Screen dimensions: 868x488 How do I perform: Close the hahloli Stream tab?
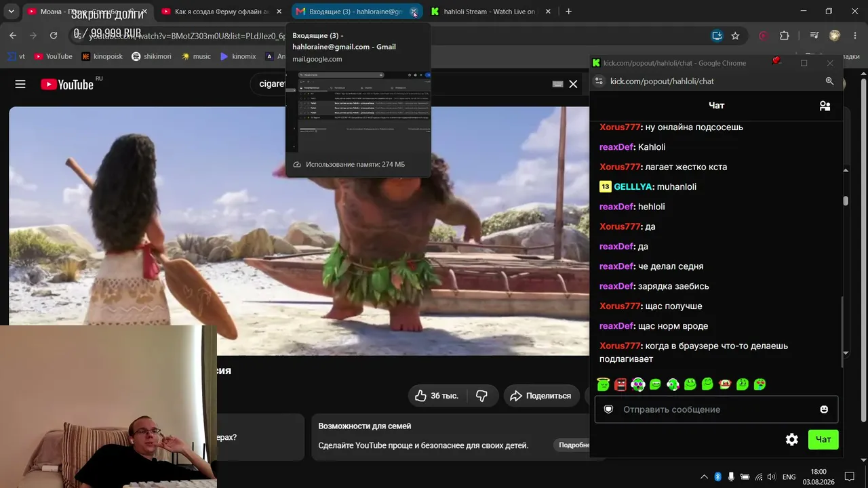[x=549, y=12]
